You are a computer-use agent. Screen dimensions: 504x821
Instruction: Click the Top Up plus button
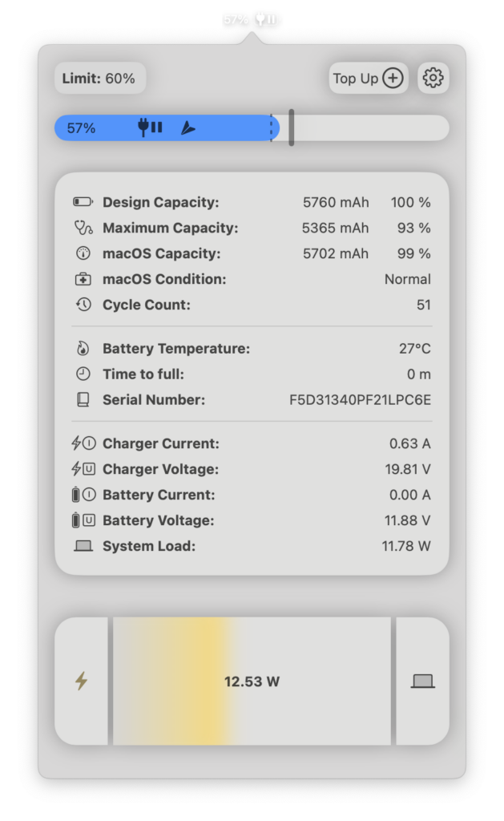point(369,78)
